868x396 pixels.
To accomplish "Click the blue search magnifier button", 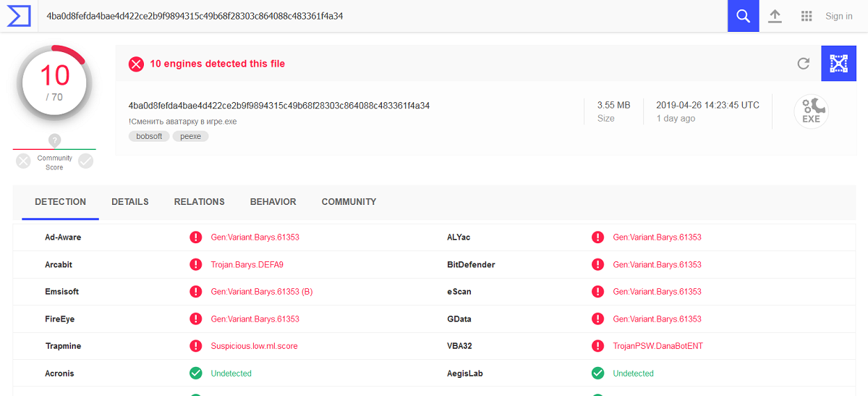I will tap(744, 16).
